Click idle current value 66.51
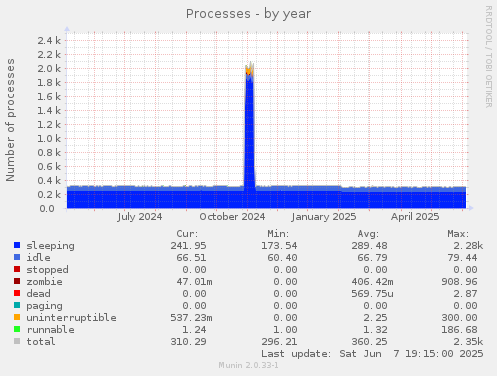497x376 pixels. pyautogui.click(x=191, y=258)
